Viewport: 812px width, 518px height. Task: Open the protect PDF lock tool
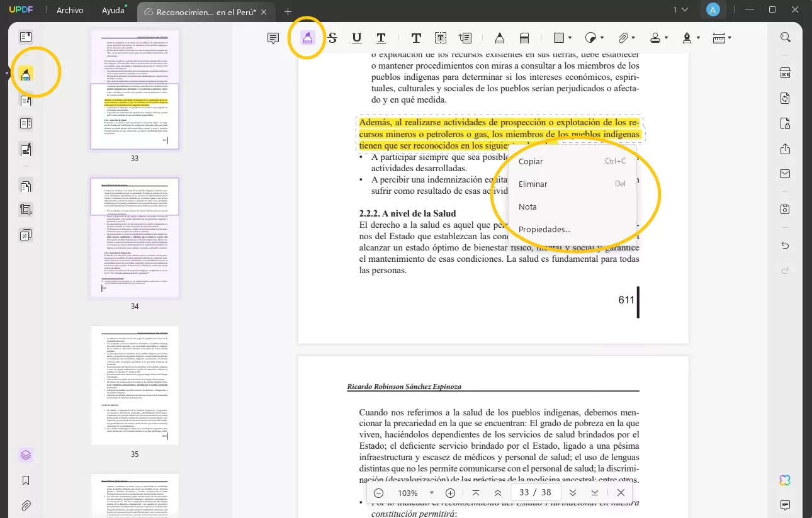785,123
